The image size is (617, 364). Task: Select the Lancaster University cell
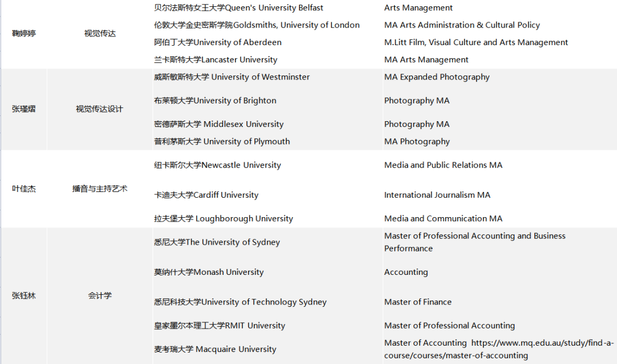tap(215, 60)
